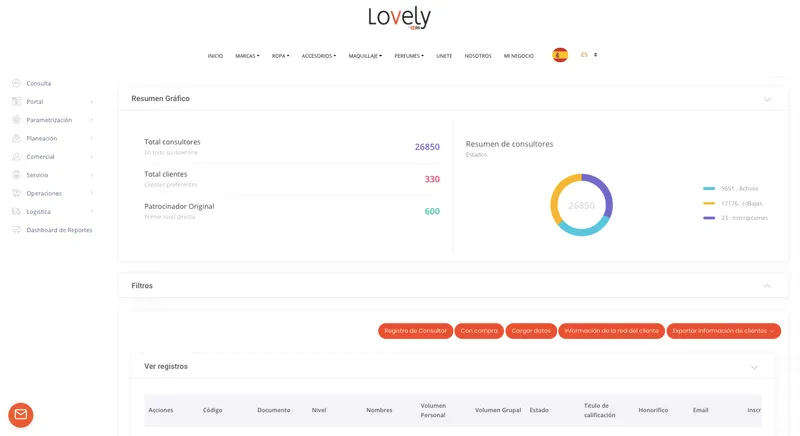The width and height of the screenshot is (800, 436).
Task: Expand the Comercial submenu arrow
Action: [92, 157]
